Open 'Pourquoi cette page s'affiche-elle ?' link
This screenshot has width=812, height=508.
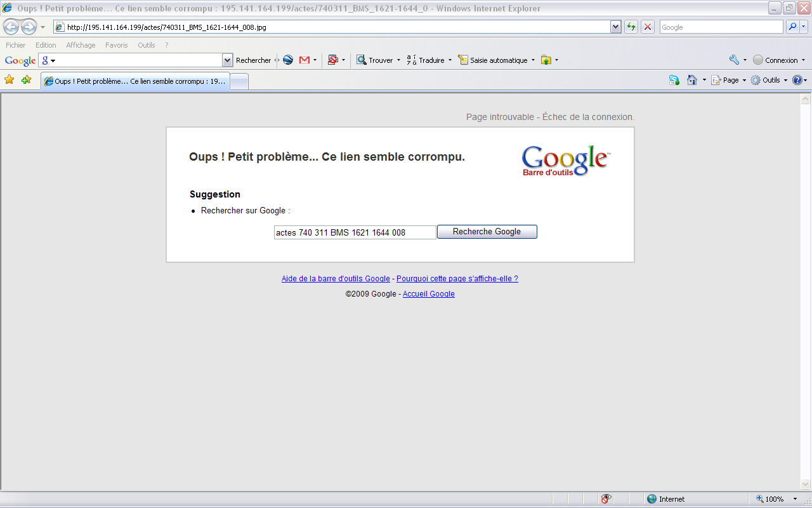tap(457, 279)
